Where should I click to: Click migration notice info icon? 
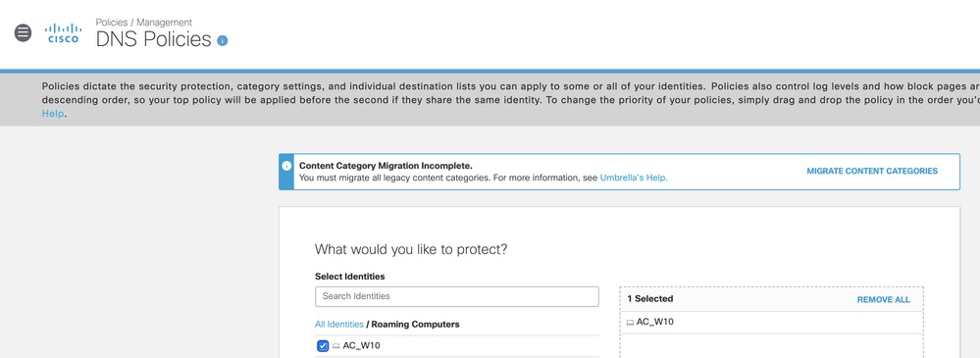286,166
